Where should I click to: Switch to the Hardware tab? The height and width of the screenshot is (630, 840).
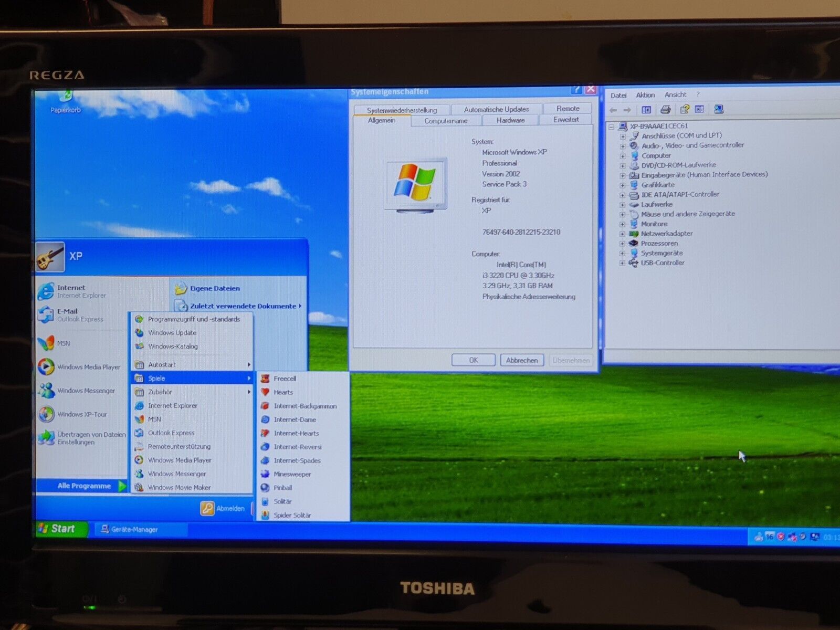[510, 120]
